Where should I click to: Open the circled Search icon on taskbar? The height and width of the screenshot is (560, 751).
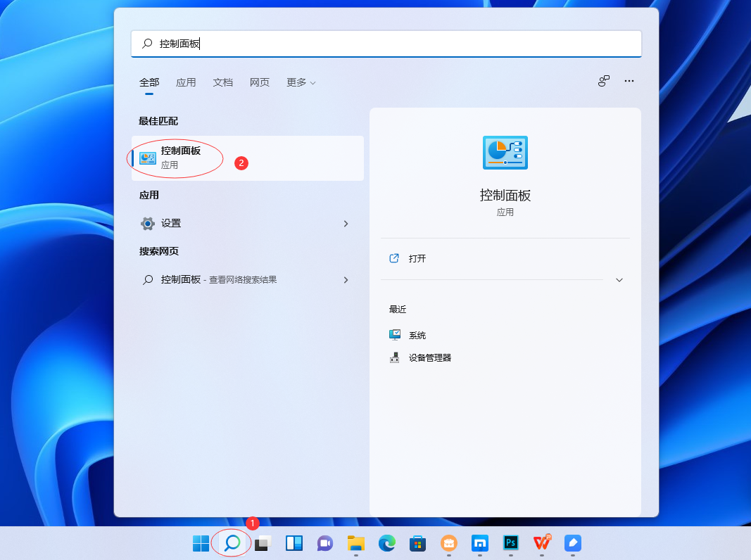click(x=232, y=543)
